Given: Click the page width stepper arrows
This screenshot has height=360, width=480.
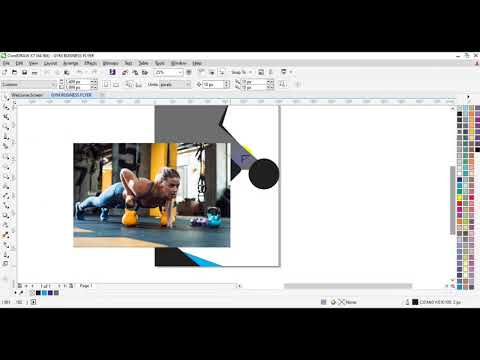Looking at the screenshot, I should coord(94,81).
